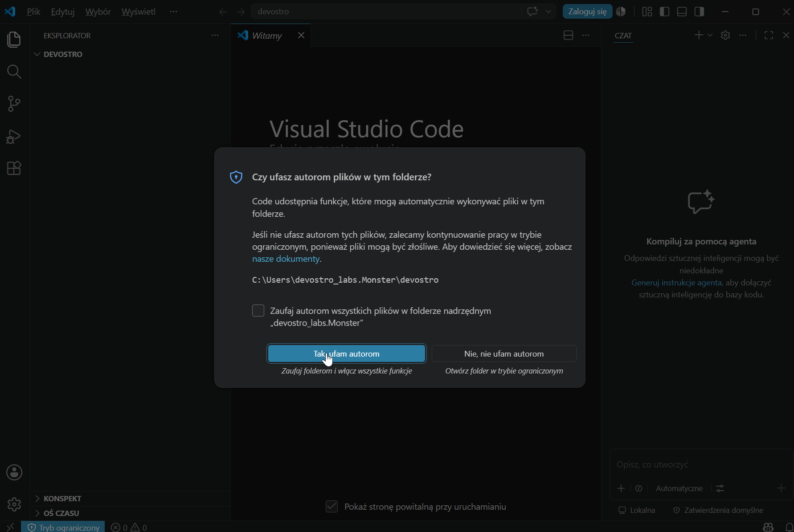Create new chat with plus icon
Screen dimensions: 794x532
(699, 35)
